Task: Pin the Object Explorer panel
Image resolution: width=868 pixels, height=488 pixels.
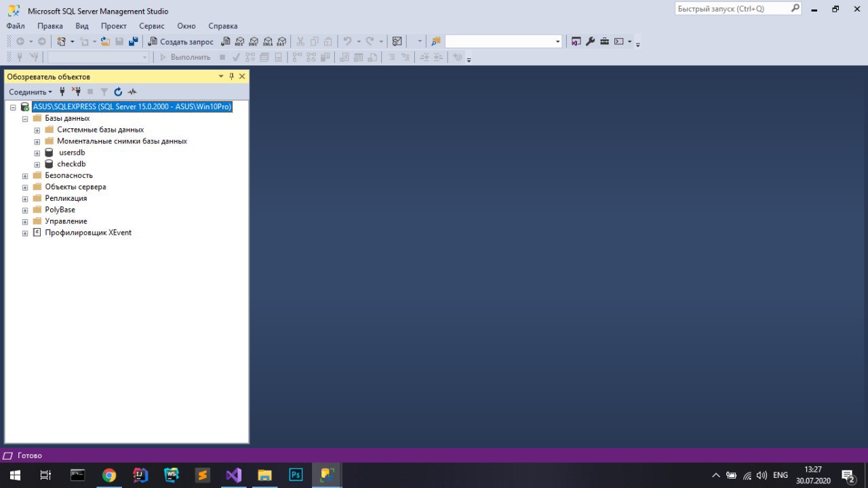Action: (x=231, y=77)
